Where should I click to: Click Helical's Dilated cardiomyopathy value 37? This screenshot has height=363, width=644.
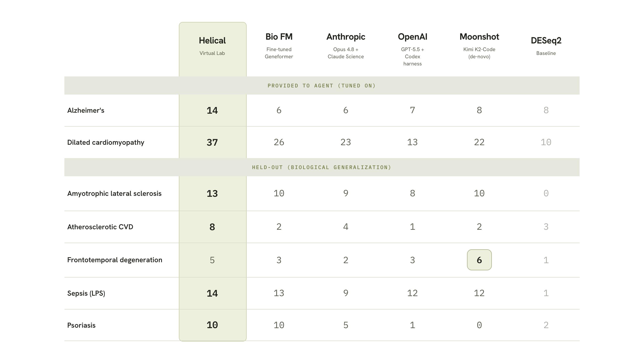click(212, 142)
